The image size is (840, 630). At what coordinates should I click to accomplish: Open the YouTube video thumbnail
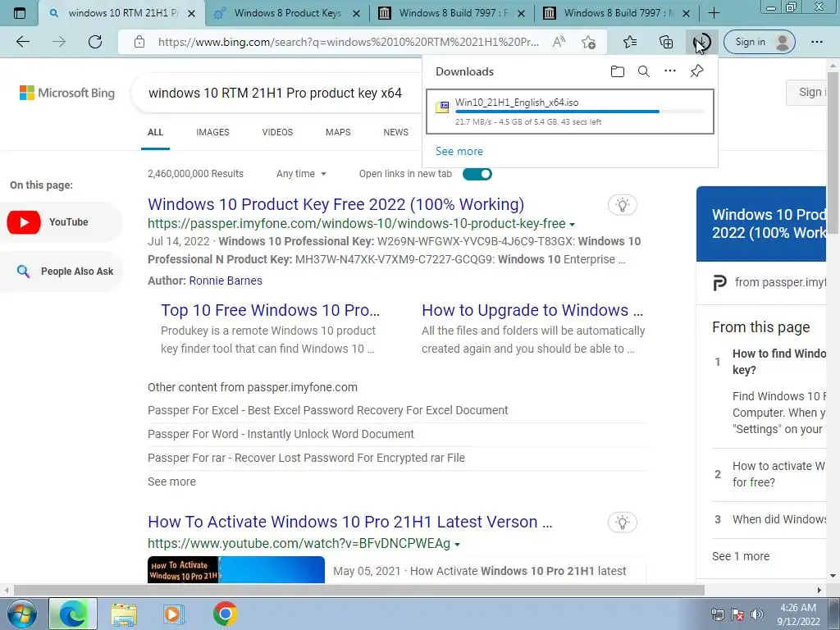click(235, 569)
